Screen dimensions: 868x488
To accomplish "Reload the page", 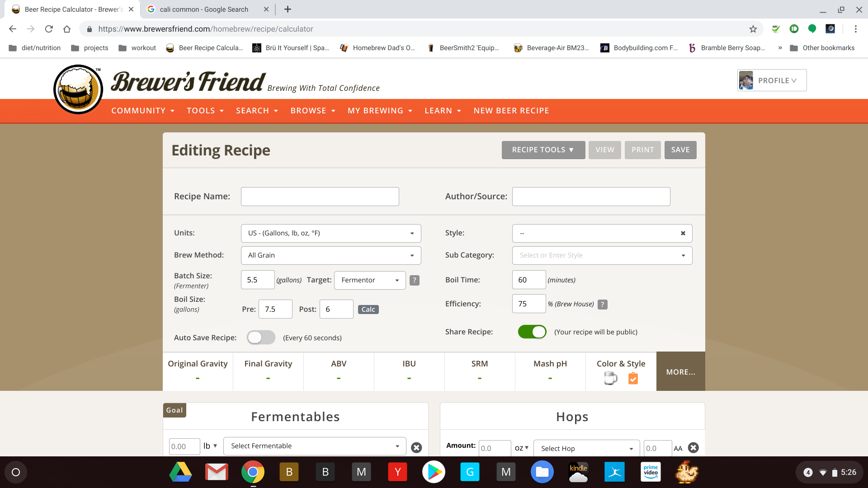I will [x=49, y=29].
